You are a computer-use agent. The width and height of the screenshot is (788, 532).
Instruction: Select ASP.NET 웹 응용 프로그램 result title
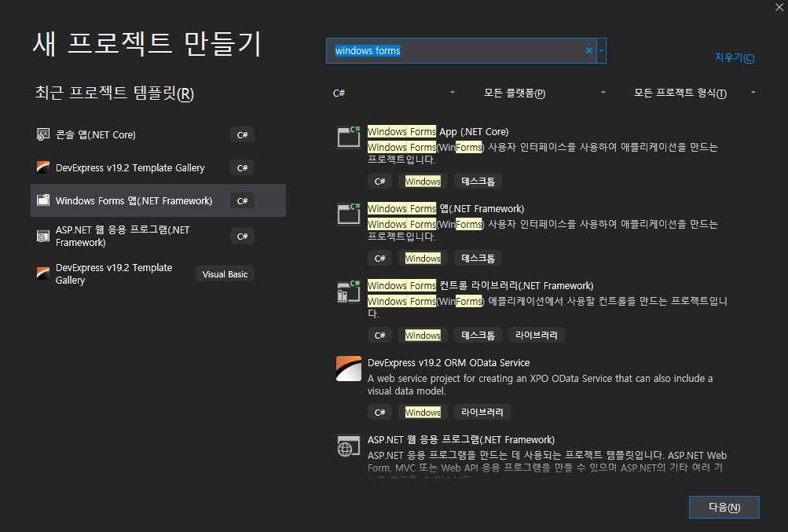[461, 439]
